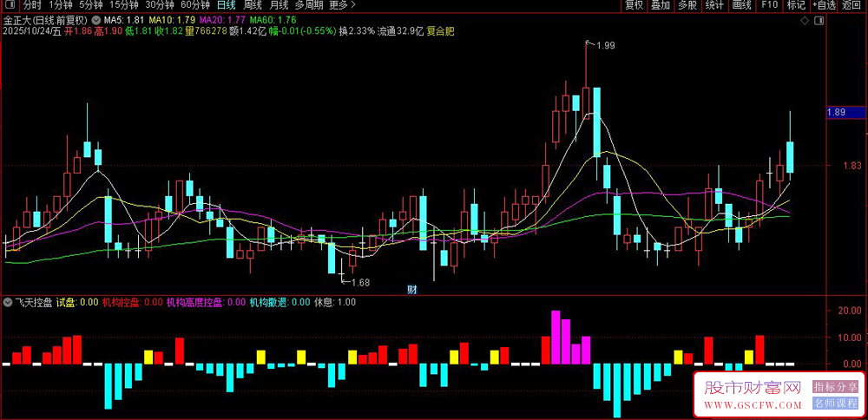Click the stock title 金正大(日线,前复权)

(47, 21)
